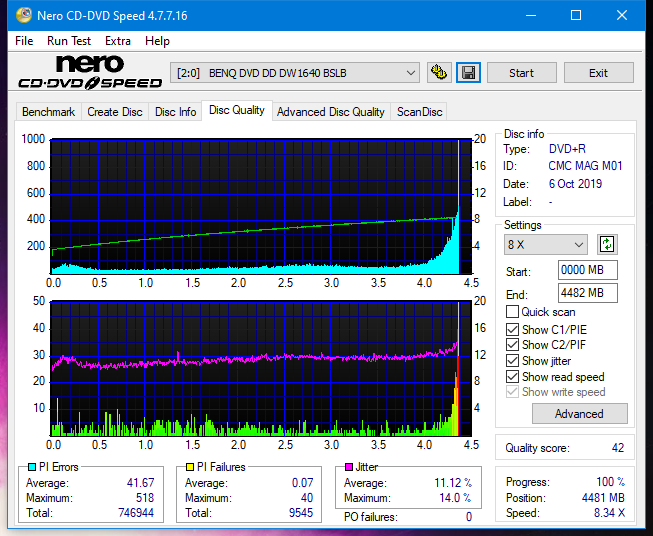Open the Run Test menu

click(x=69, y=41)
